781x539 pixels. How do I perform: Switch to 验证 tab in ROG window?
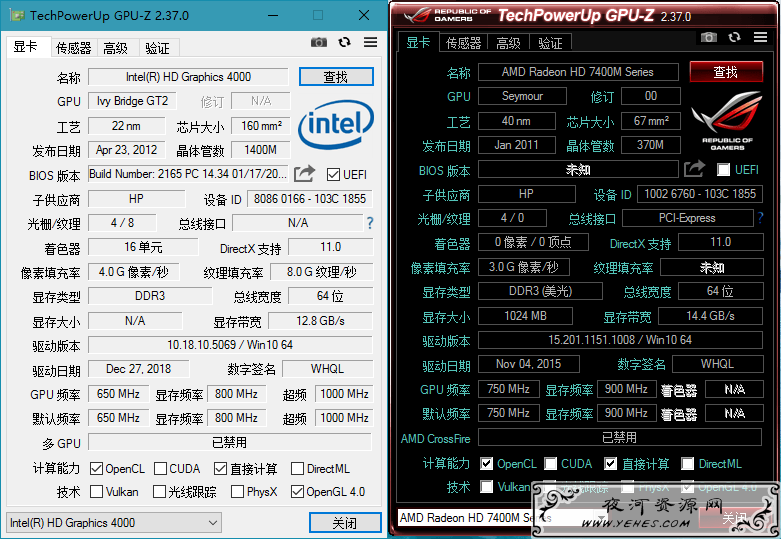pos(550,43)
